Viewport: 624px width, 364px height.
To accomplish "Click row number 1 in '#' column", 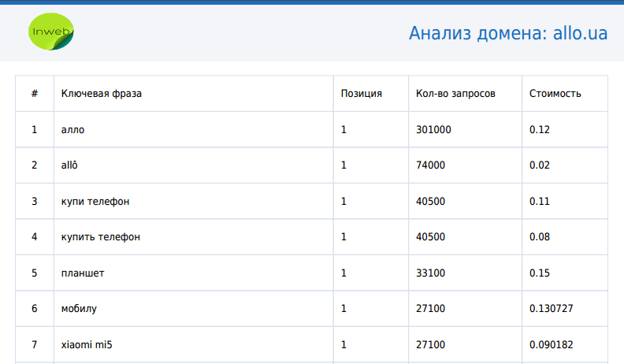I will point(35,130).
